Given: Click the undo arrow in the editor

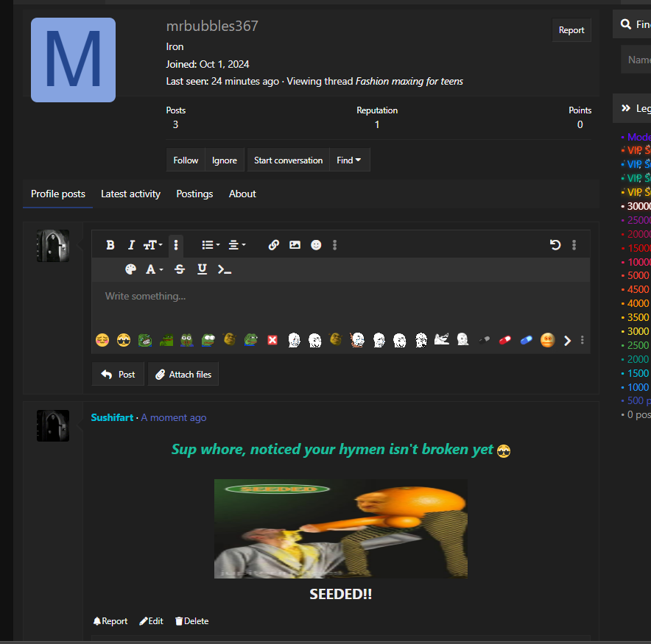Looking at the screenshot, I should pos(555,245).
